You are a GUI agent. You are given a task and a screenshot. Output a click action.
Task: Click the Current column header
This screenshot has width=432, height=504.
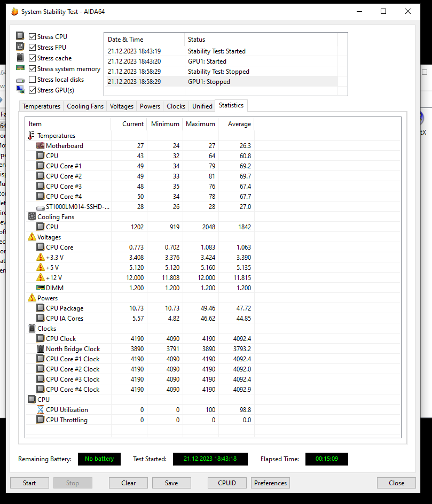click(x=129, y=124)
